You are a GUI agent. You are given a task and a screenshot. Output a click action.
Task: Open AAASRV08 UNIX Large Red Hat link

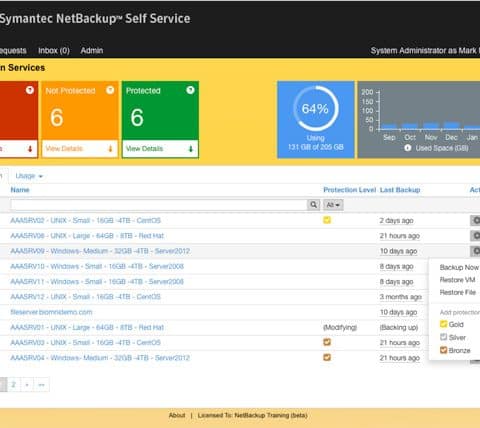click(87, 236)
